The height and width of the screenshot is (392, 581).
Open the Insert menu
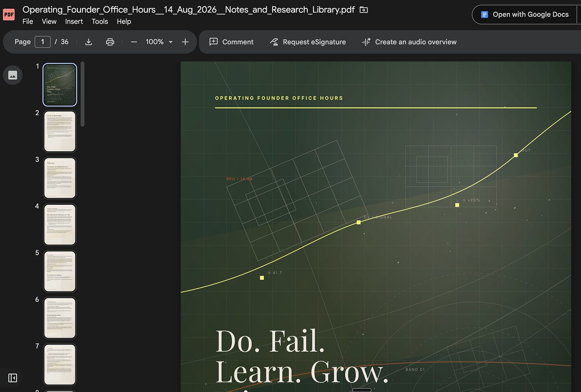74,22
